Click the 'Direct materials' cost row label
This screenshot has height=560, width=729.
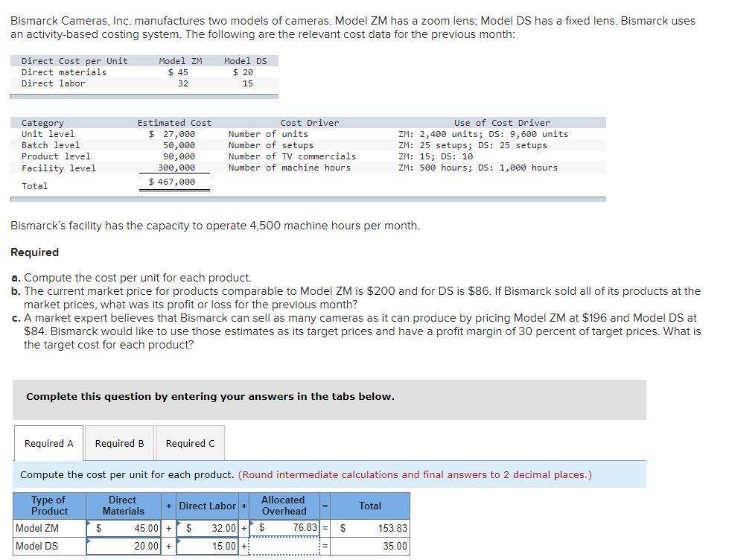(64, 72)
